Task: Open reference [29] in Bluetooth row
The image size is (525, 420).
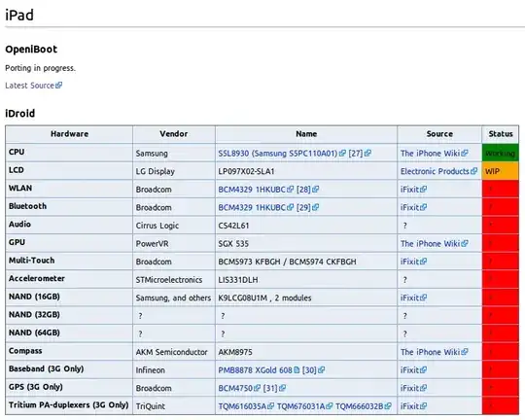Action: point(307,208)
